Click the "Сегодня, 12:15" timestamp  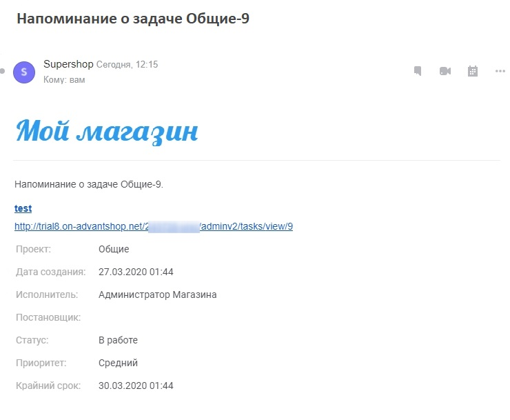coord(127,65)
